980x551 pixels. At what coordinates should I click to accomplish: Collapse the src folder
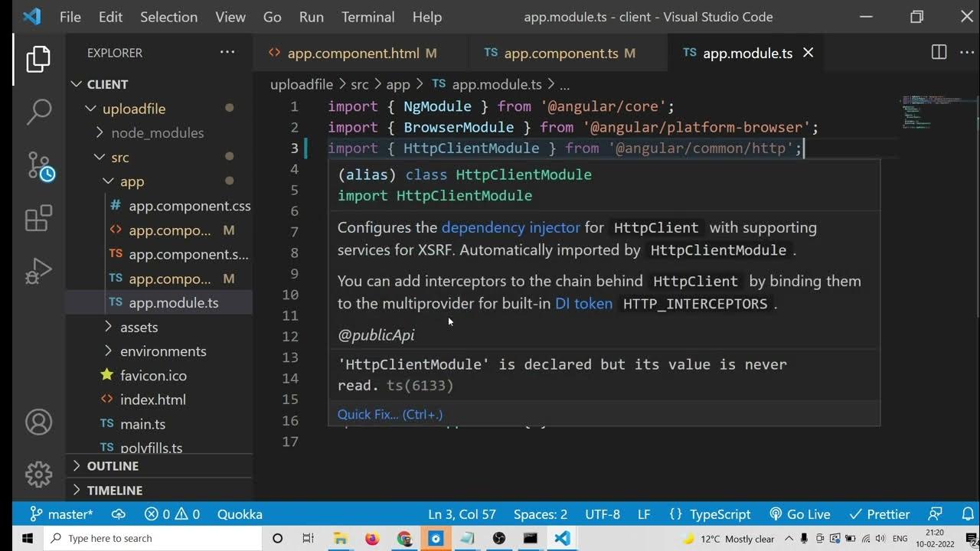coord(119,158)
